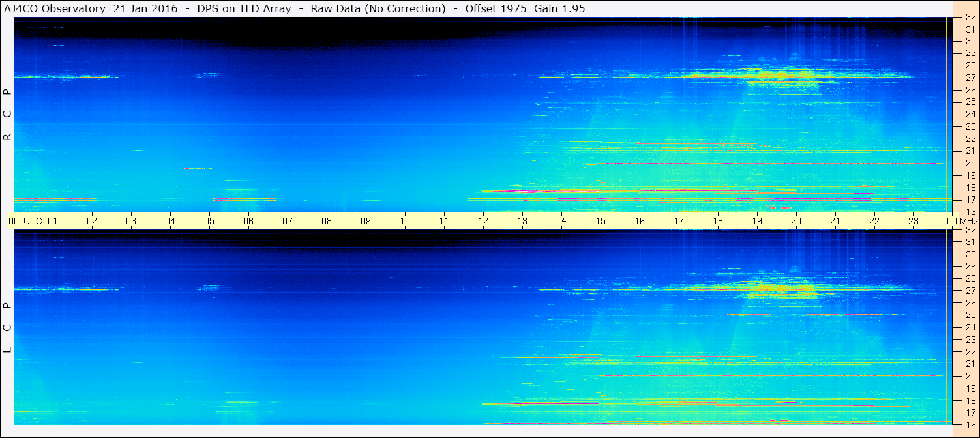The height and width of the screenshot is (438, 980).
Task: Click the 16 frequency label on LCP scale
Action: coord(970,424)
